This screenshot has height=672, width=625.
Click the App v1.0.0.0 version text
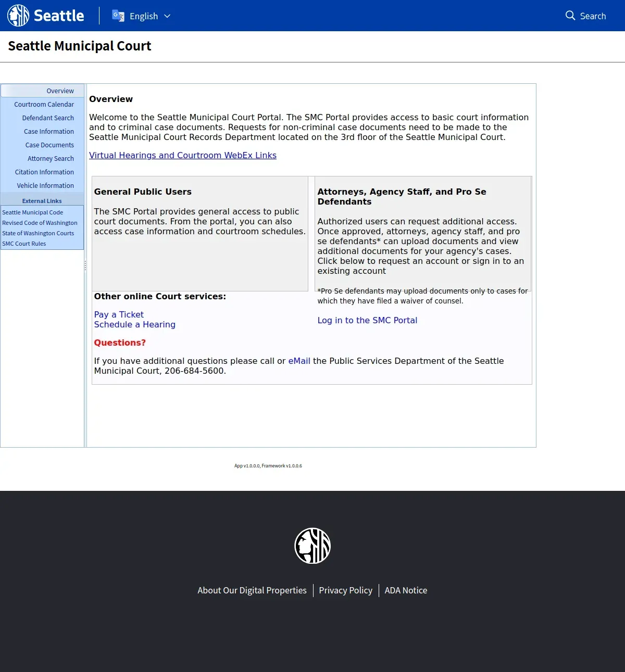(268, 466)
